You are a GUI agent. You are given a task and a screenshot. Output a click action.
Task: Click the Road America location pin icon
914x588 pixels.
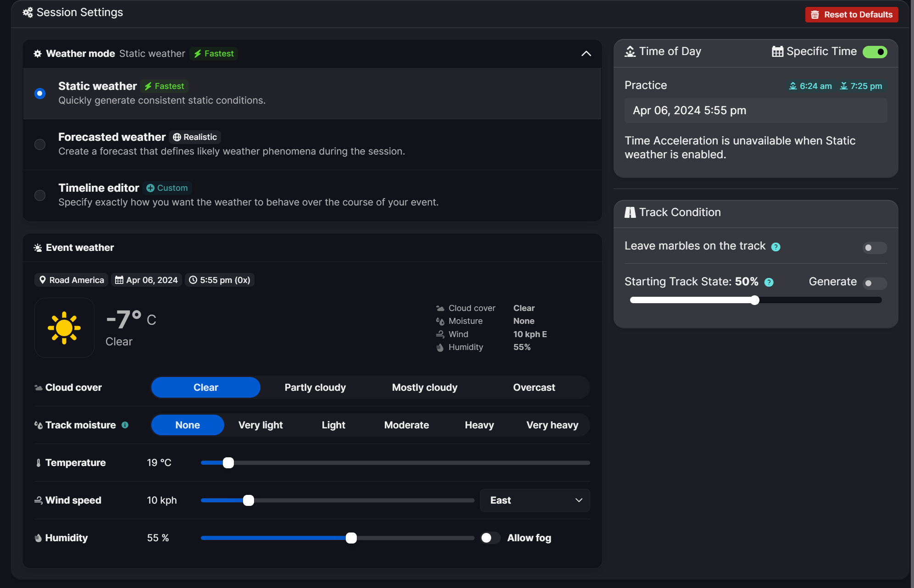43,280
